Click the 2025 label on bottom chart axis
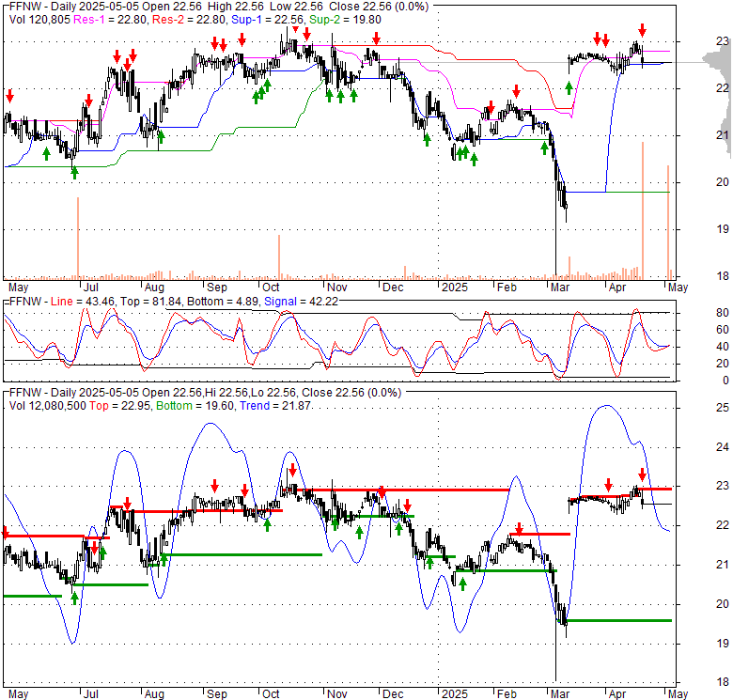 [x=455, y=694]
